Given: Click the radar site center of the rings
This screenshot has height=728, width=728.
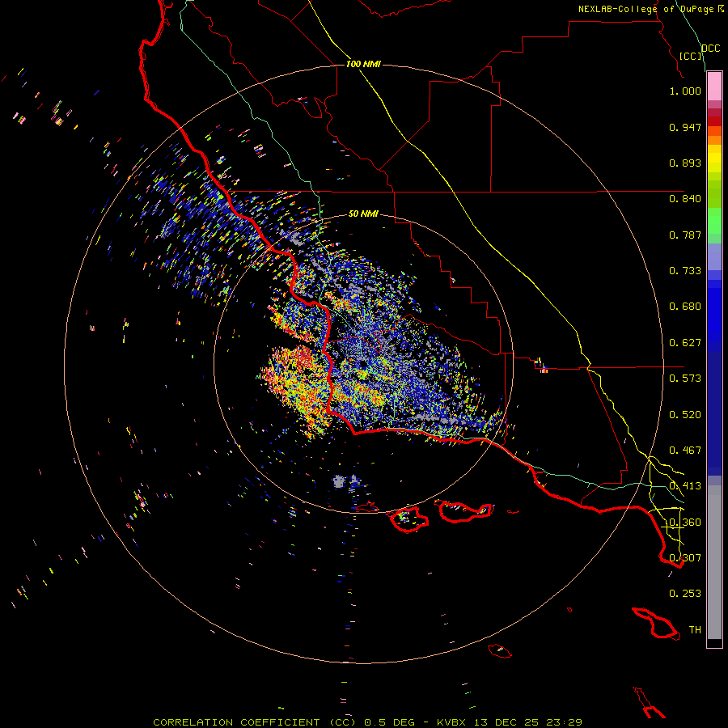Looking at the screenshot, I should click(363, 363).
